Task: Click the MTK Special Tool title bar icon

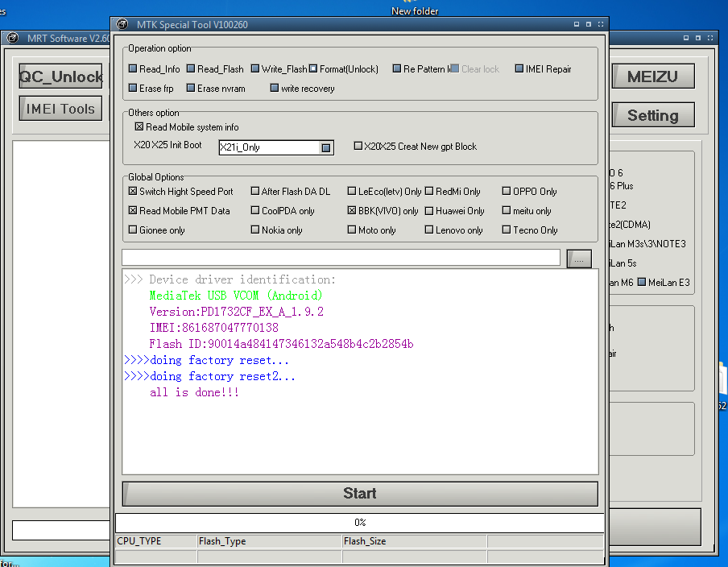Action: pyautogui.click(x=122, y=24)
